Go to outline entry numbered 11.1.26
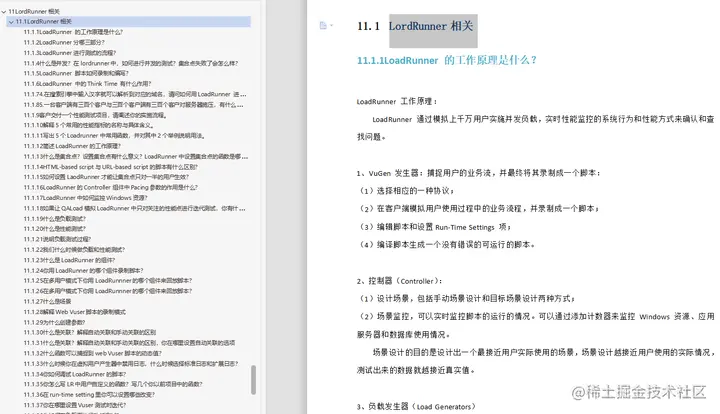Screen dimensions: 720x414 [x=108, y=291]
